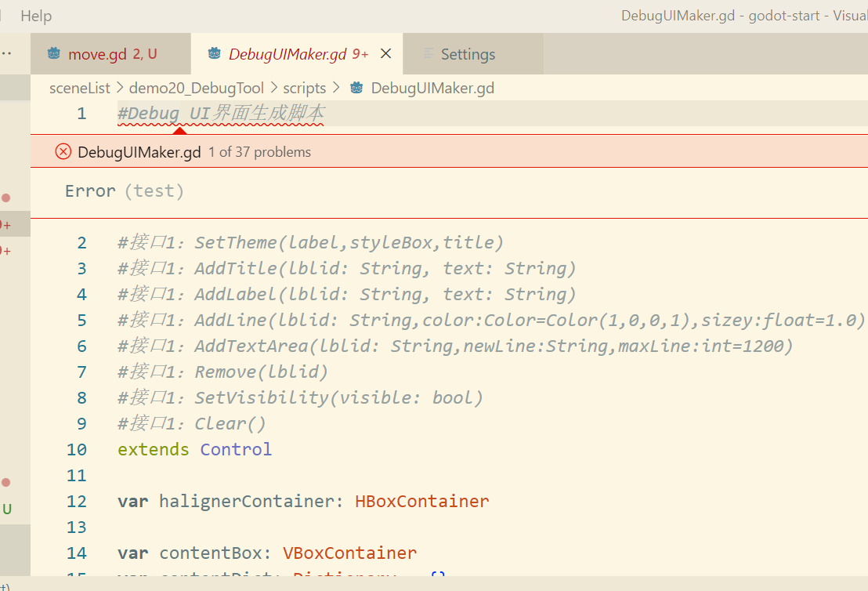Click the Settings tab icon
The height and width of the screenshot is (591, 868).
(429, 53)
